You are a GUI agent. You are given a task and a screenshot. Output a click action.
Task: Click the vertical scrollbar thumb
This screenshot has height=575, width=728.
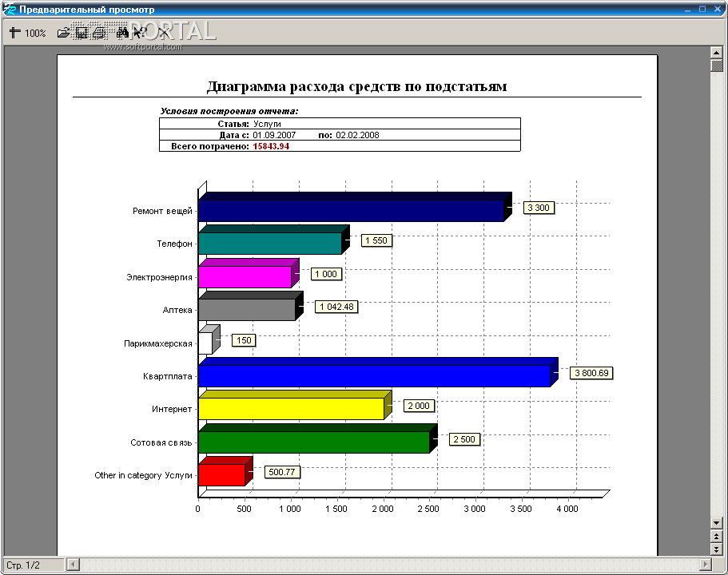(716, 65)
